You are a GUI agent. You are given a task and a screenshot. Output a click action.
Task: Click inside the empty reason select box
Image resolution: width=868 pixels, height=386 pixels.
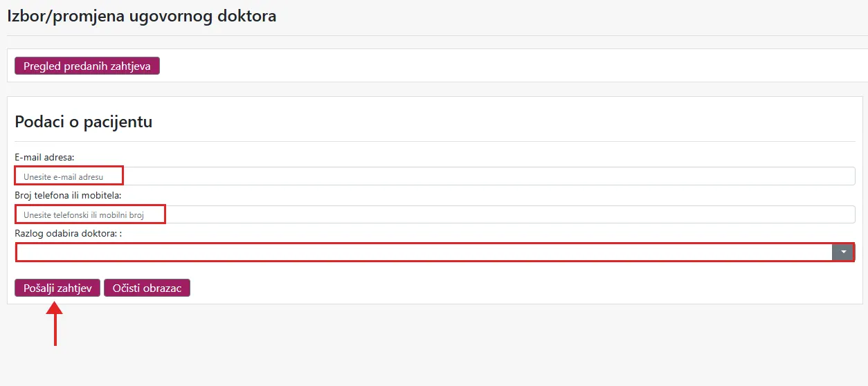click(415, 252)
